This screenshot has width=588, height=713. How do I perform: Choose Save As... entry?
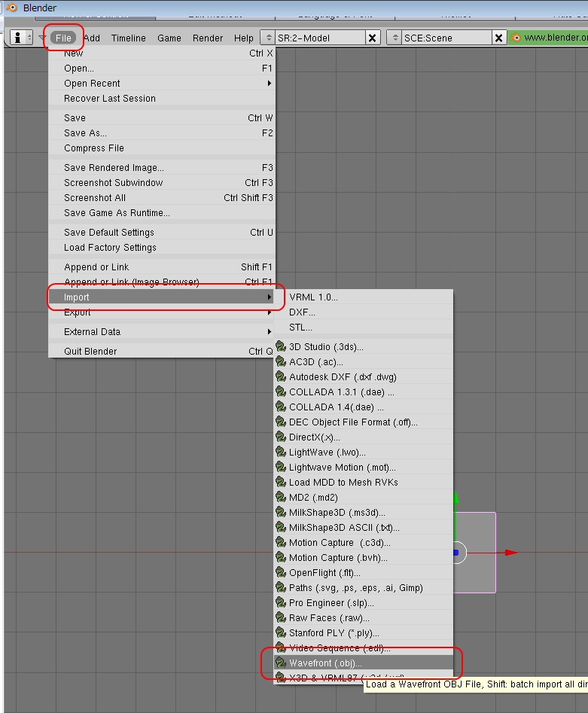click(162, 133)
